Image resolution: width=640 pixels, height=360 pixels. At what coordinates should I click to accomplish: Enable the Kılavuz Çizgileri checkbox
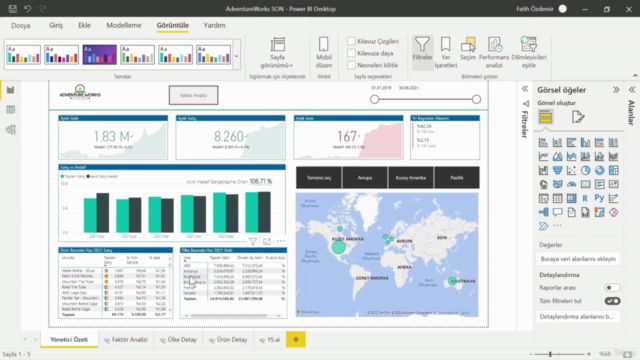coord(351,41)
